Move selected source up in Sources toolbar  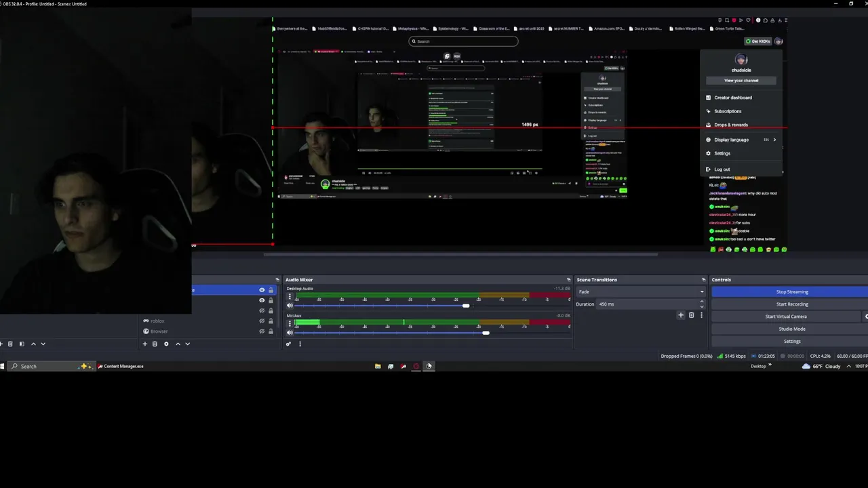(x=178, y=344)
